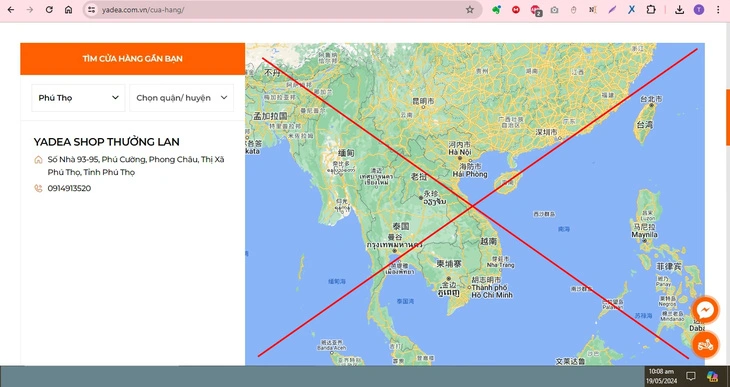Click the orange scooter floating icon
730x387 pixels.
pyautogui.click(x=706, y=345)
